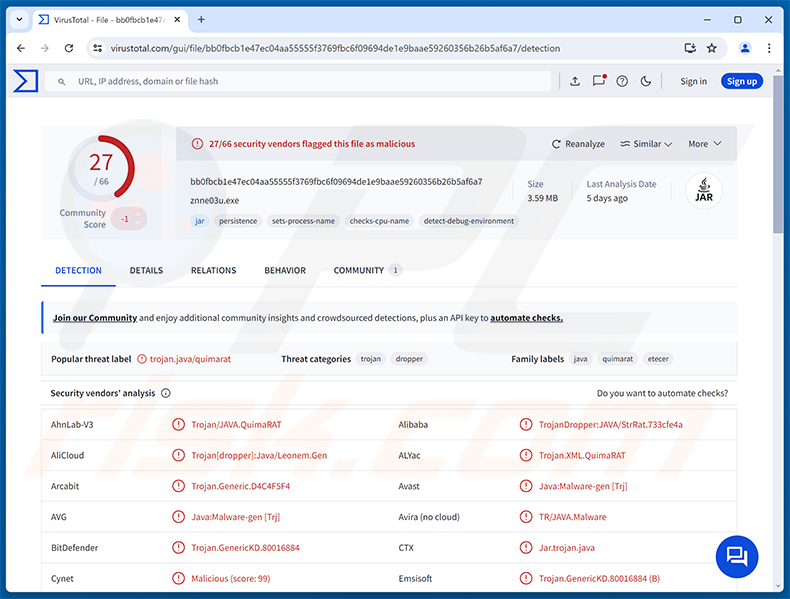Viewport: 790px width, 599px height.
Task: Click the detect-debug-environment tag
Action: [x=469, y=221]
